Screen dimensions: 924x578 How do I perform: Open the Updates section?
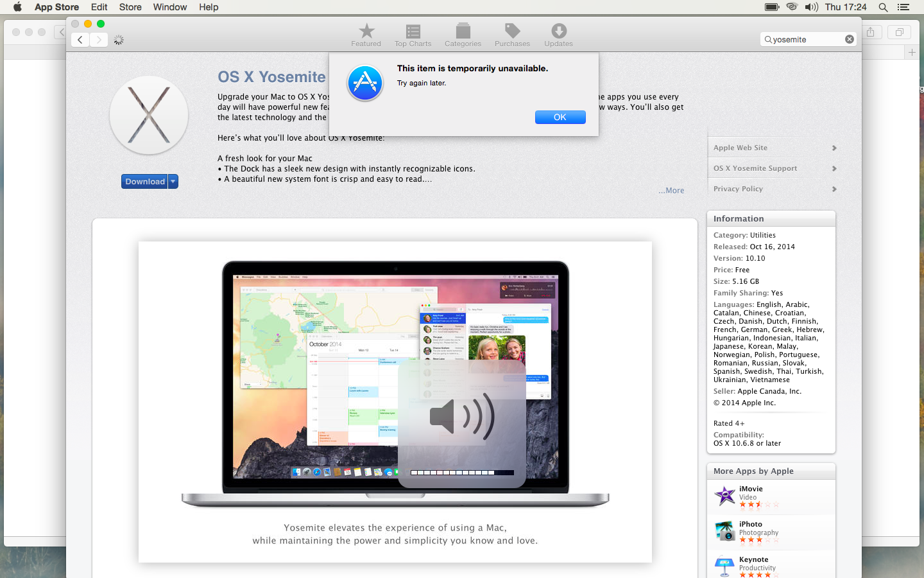(558, 35)
